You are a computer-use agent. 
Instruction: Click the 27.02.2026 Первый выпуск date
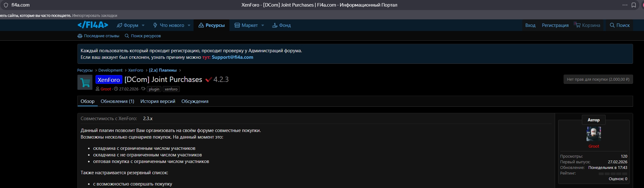(x=617, y=162)
